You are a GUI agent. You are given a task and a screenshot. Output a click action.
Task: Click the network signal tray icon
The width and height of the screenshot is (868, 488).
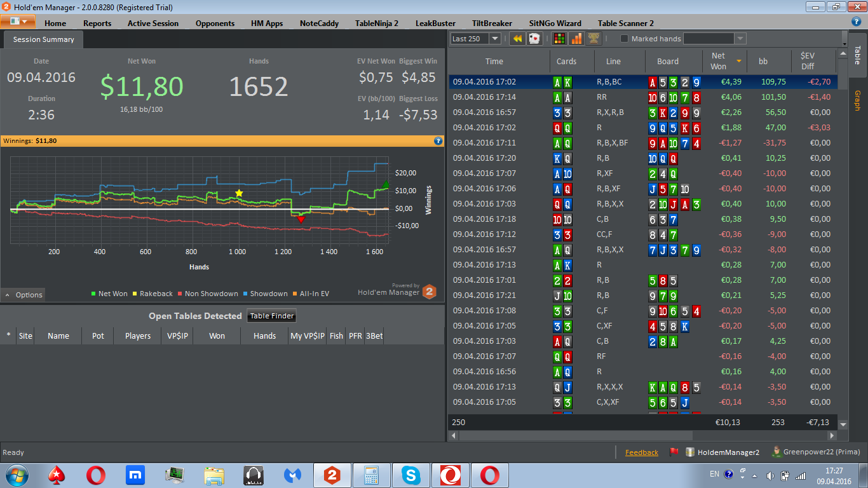801,475
